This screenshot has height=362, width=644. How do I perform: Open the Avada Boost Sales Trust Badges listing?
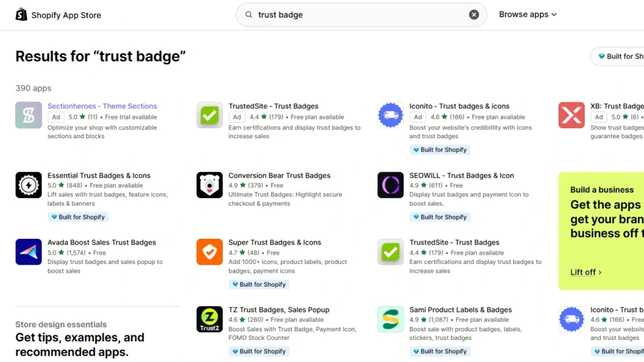[x=99, y=242]
